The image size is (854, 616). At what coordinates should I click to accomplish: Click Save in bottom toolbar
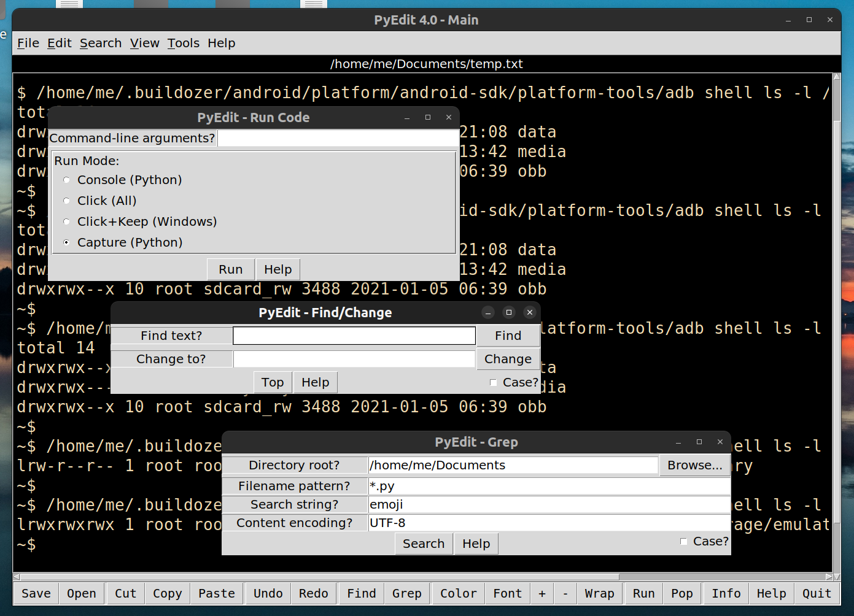pyautogui.click(x=36, y=593)
